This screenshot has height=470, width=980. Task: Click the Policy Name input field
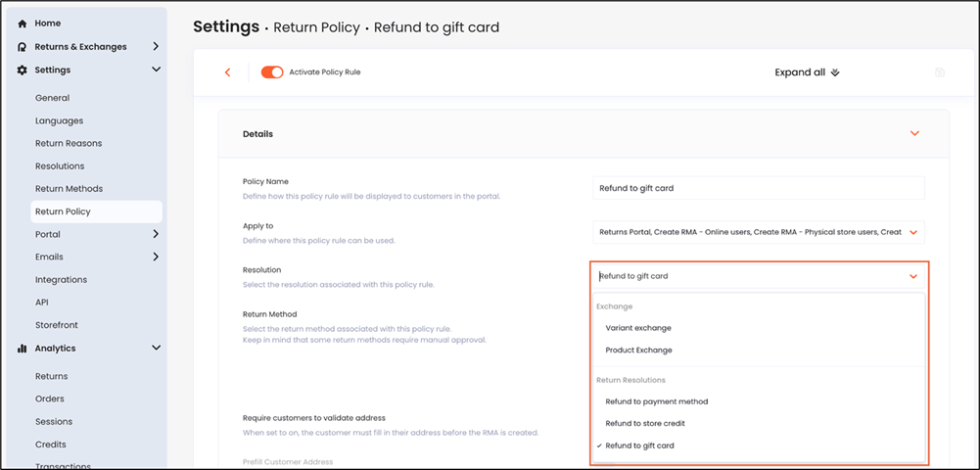(x=758, y=187)
